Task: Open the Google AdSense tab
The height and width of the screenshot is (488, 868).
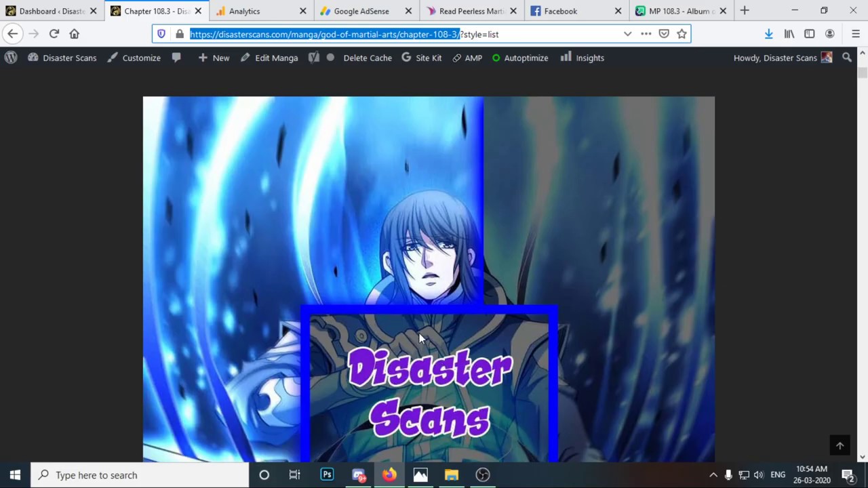Action: click(x=361, y=11)
